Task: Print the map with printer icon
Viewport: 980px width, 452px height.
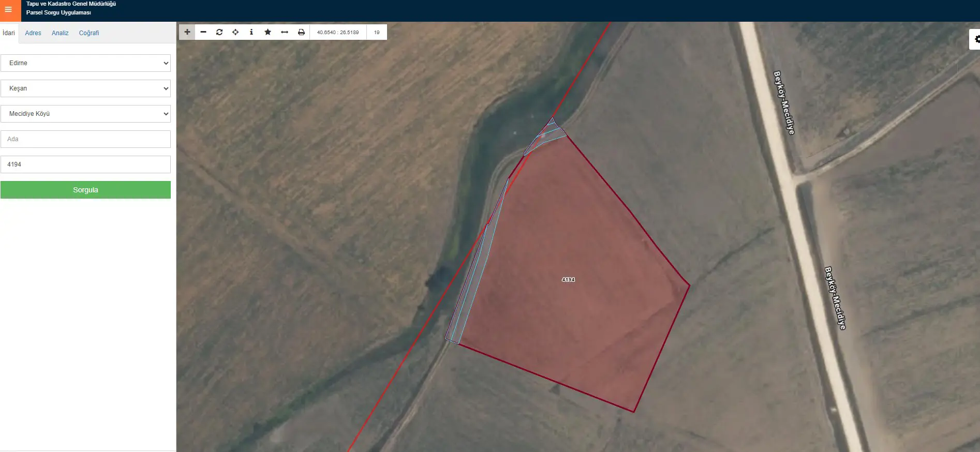Action: pos(301,32)
